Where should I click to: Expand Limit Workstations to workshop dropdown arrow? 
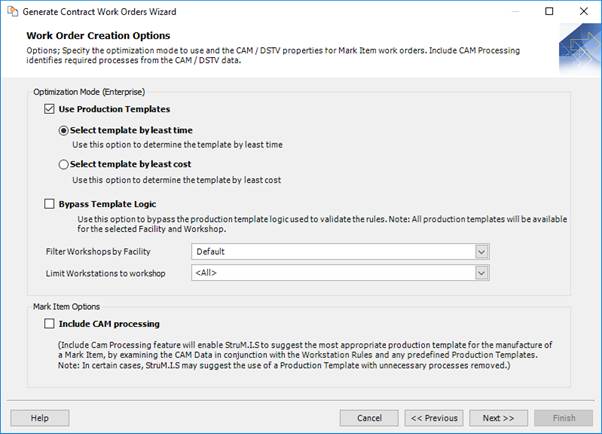[482, 272]
